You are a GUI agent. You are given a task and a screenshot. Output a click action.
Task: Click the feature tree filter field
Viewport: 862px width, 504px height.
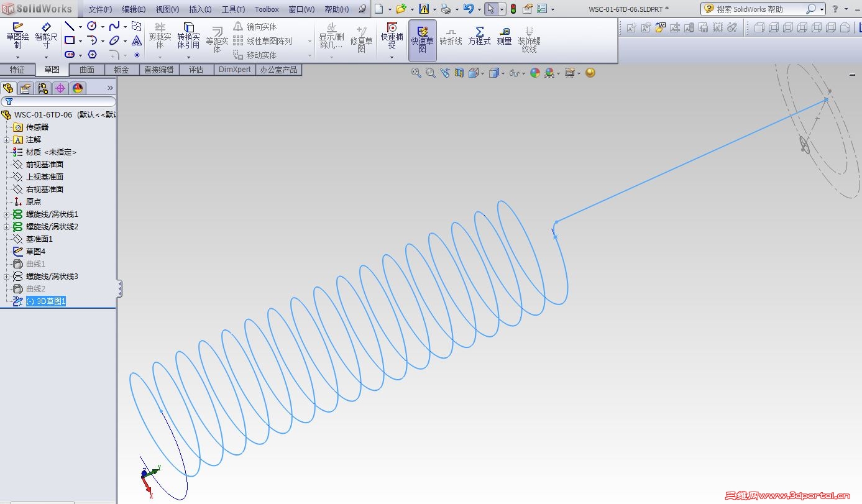tap(58, 101)
